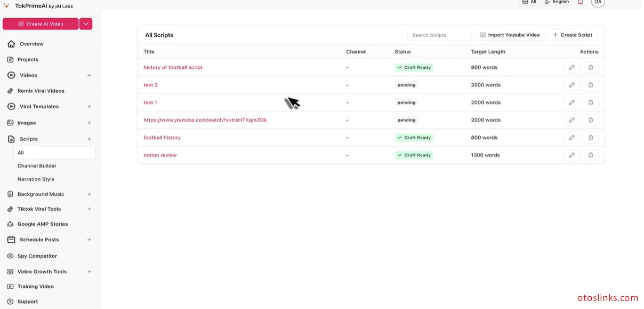Open the notification bell
This screenshot has width=644, height=309.
pyautogui.click(x=580, y=2)
